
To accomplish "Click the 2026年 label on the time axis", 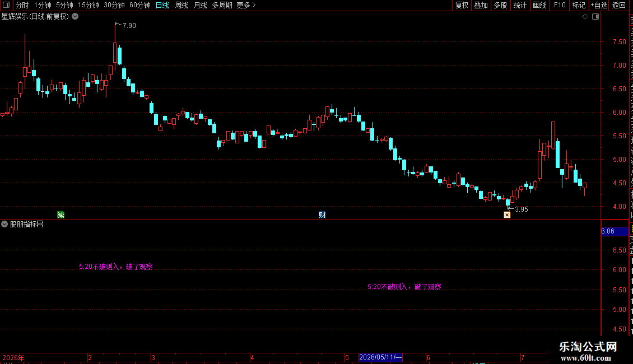I will point(13,357).
